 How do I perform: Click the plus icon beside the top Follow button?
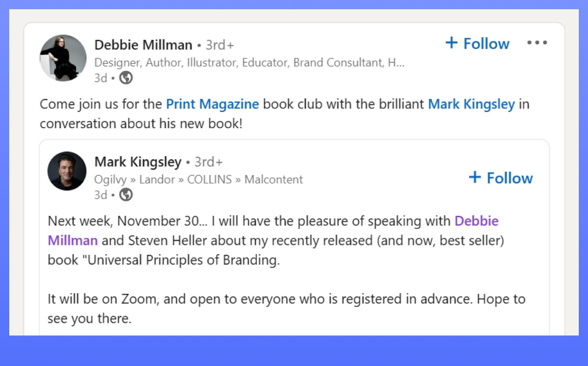click(x=452, y=43)
